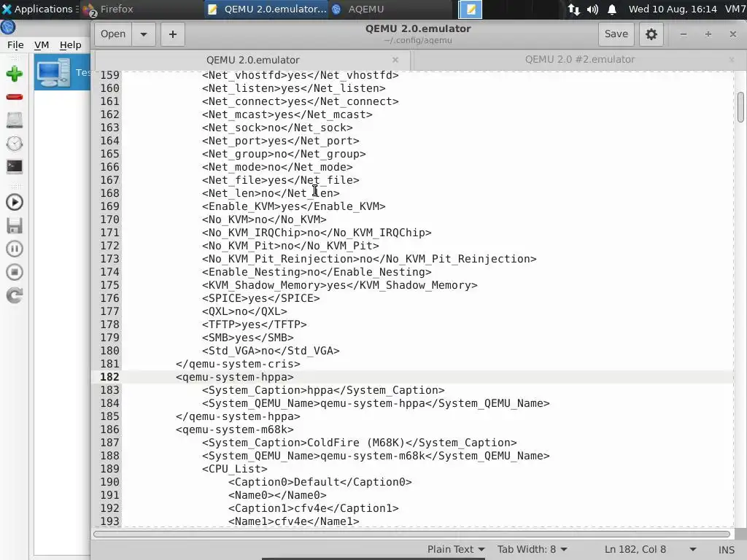Start the VM with the play icon
This screenshot has height=560, width=747.
15,203
